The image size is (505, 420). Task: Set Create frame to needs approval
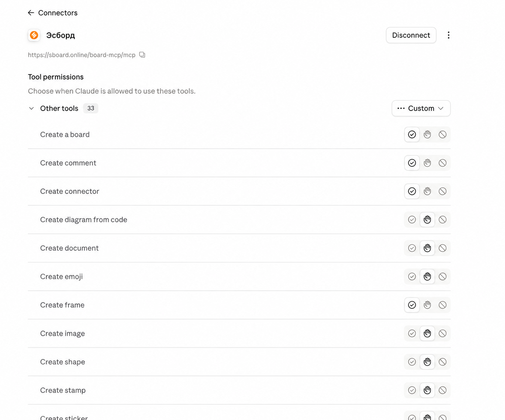click(x=427, y=305)
